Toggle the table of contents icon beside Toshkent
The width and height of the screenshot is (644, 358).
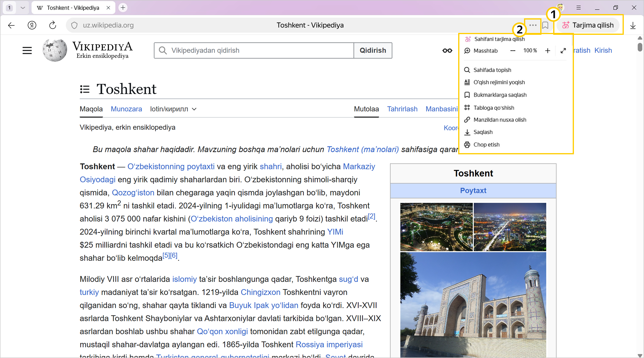pos(84,89)
